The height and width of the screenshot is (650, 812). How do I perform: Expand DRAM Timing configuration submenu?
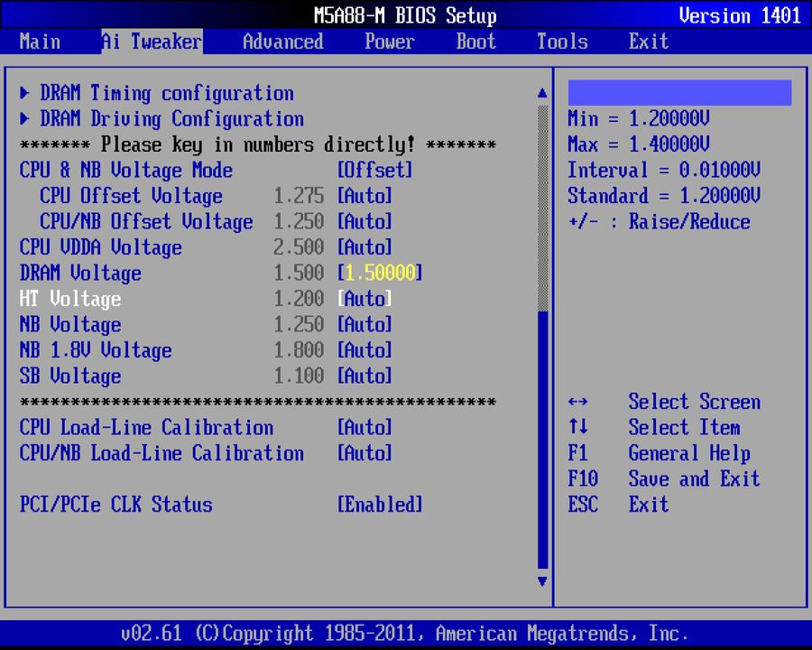pos(167,93)
